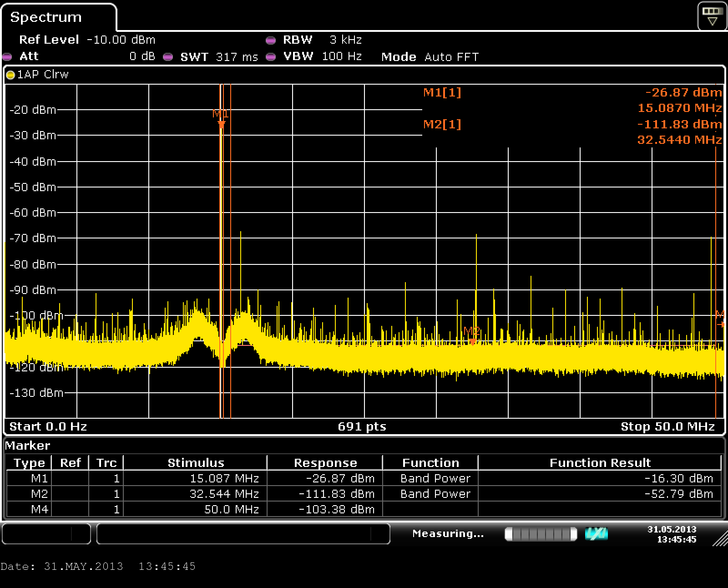The image size is (728, 588).
Task: Click the LXI status icon
Action: pyautogui.click(x=596, y=534)
